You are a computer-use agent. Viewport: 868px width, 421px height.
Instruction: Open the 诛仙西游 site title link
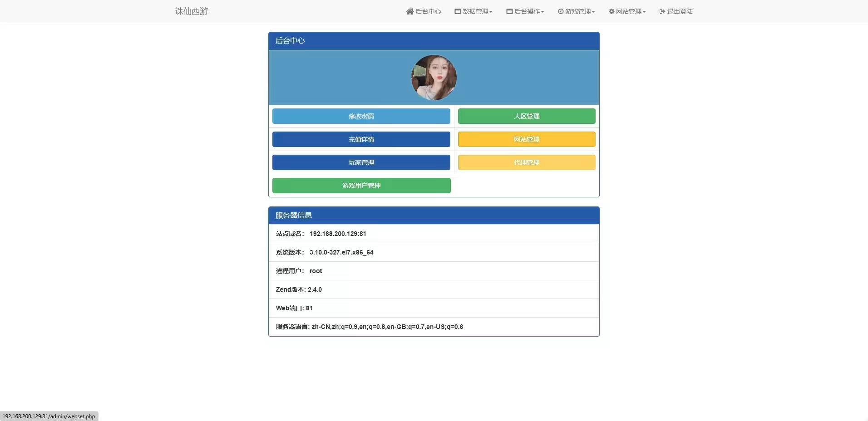pos(192,11)
